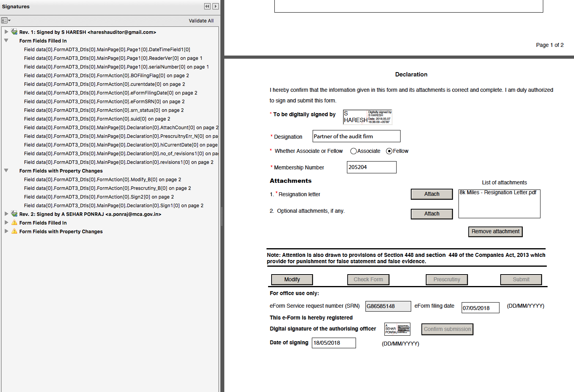This screenshot has height=392, width=574.
Task: Click the warning icon beside Rev. 2 Form Fields with Property Changes
Action: pos(14,231)
